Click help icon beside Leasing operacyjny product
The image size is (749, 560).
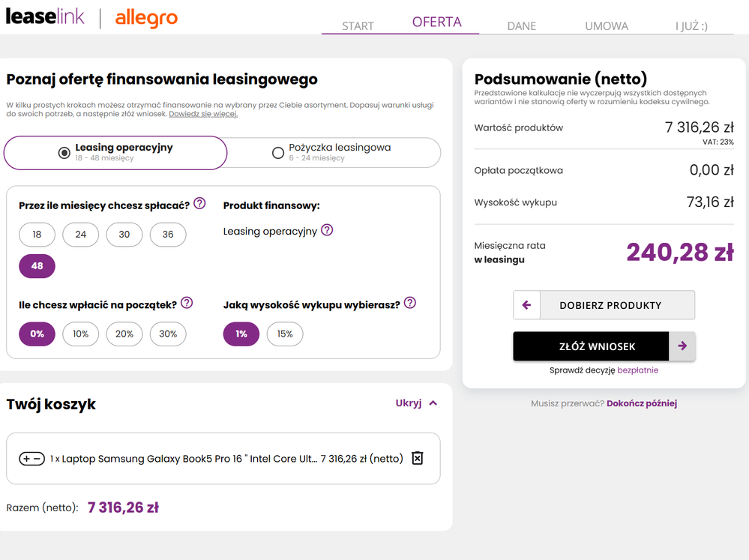tap(327, 230)
